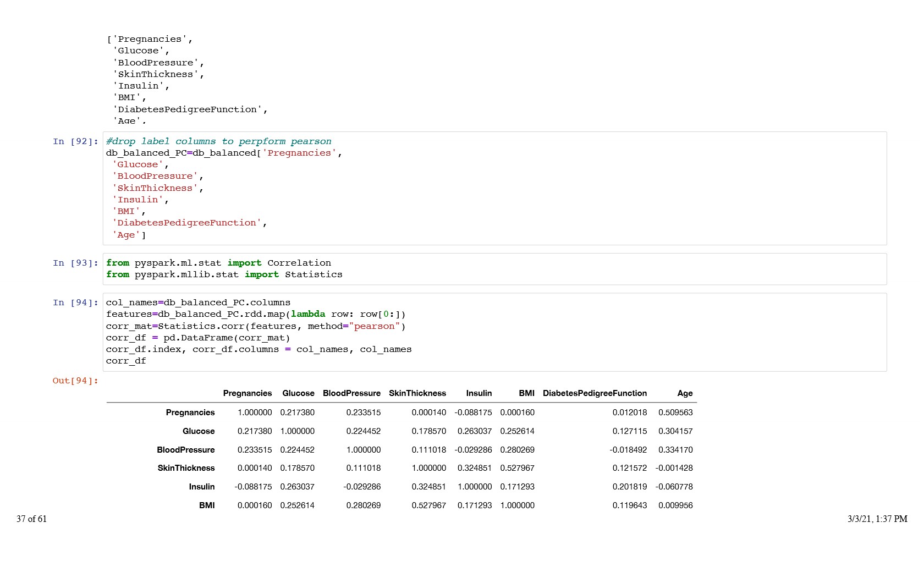Viewport: 924px width, 561px height.
Task: Click inside the In [92] code cell
Action: click(x=494, y=188)
